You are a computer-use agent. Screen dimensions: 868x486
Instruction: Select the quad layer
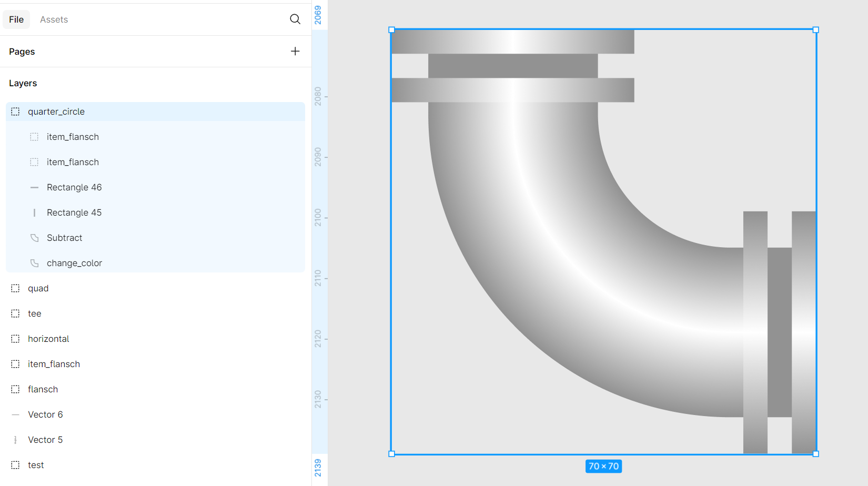(x=38, y=288)
